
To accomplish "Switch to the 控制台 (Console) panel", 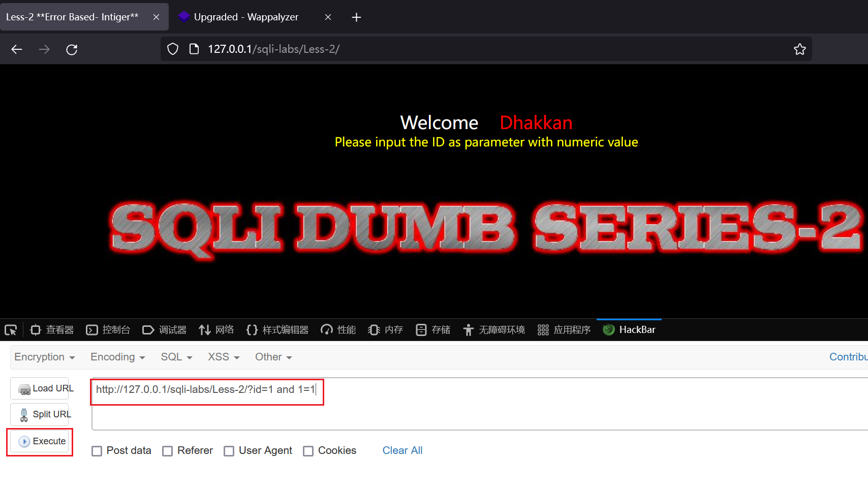I will coord(108,329).
